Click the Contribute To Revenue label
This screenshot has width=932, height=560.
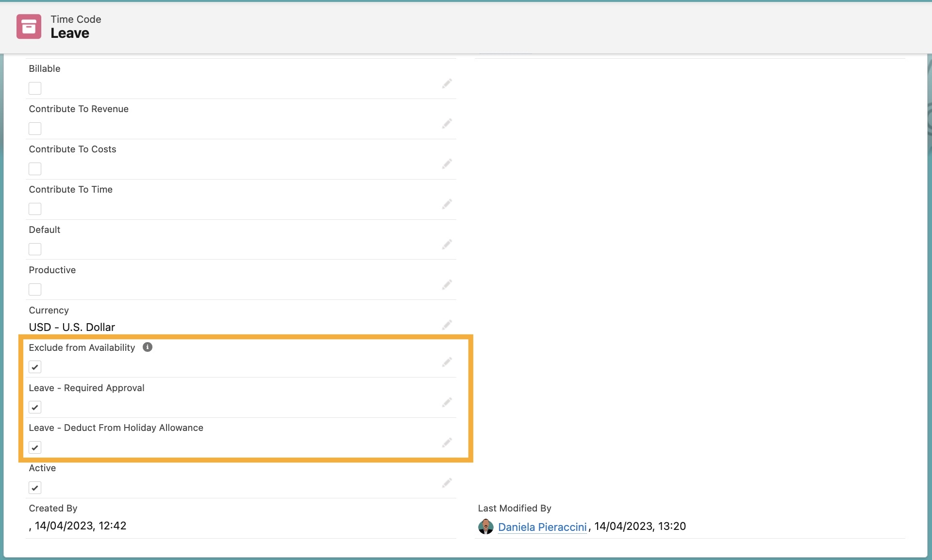coord(79,109)
